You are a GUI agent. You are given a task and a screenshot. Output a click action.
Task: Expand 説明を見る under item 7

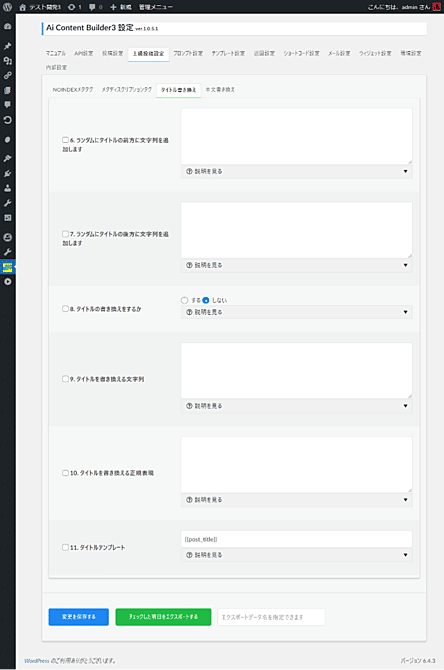coord(297,265)
